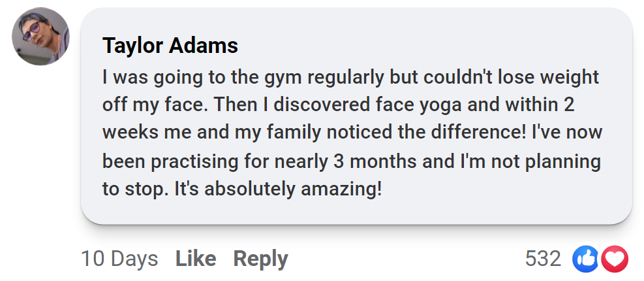Screen dimensions: 644x281
Task: Click the red heart reaction icon
Action: click(615, 259)
